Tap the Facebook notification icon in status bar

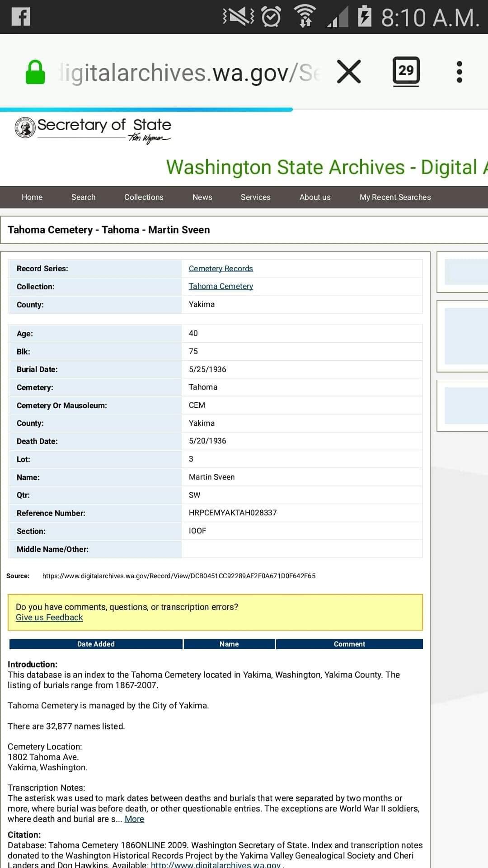point(21,17)
